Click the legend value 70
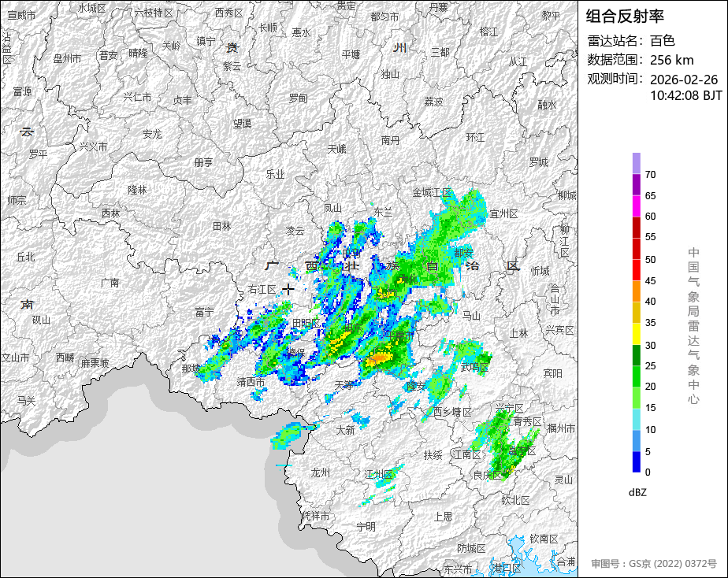 [650, 174]
